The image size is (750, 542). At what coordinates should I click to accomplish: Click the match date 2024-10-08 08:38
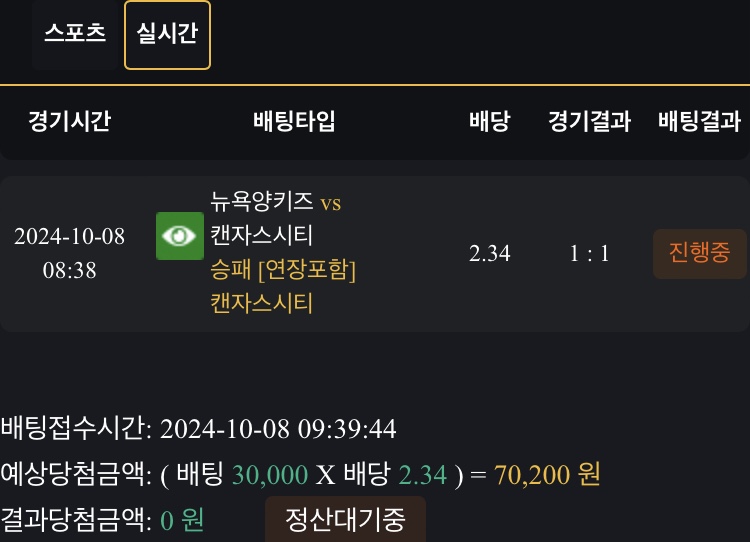pos(69,253)
